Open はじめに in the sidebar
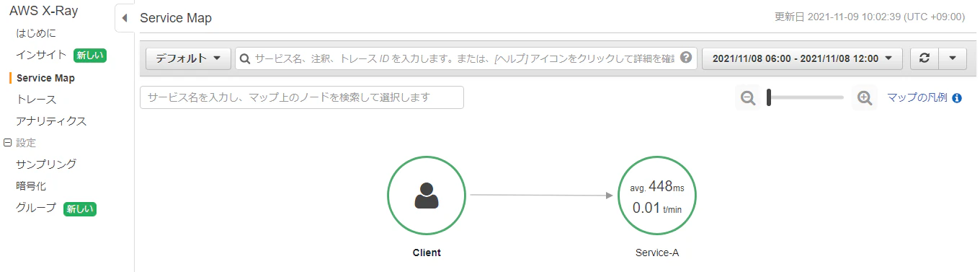The image size is (980, 272). (36, 33)
